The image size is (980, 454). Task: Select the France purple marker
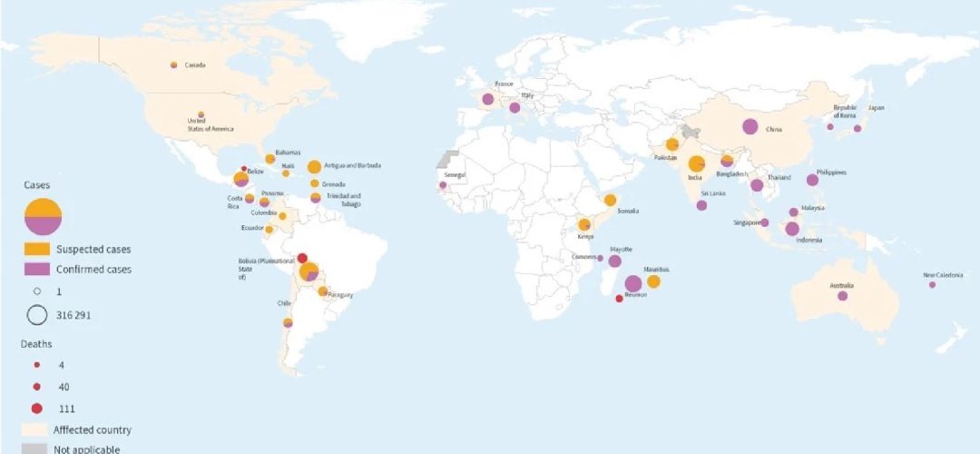click(488, 99)
